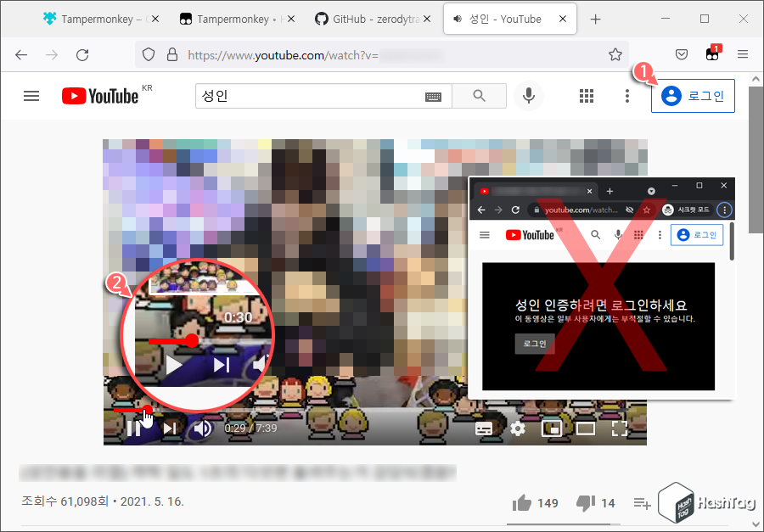Enable subtitles with the CC icon

click(x=484, y=428)
